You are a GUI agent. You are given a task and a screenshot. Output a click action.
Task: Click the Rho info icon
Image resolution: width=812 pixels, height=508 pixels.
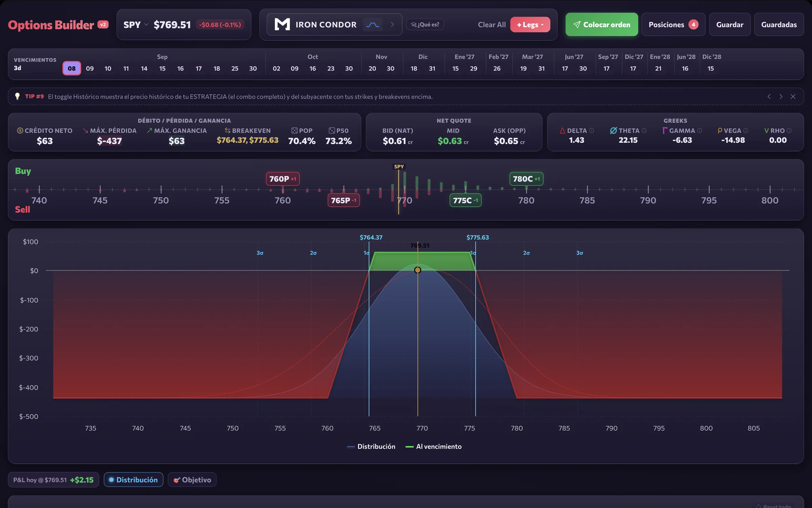(789, 131)
